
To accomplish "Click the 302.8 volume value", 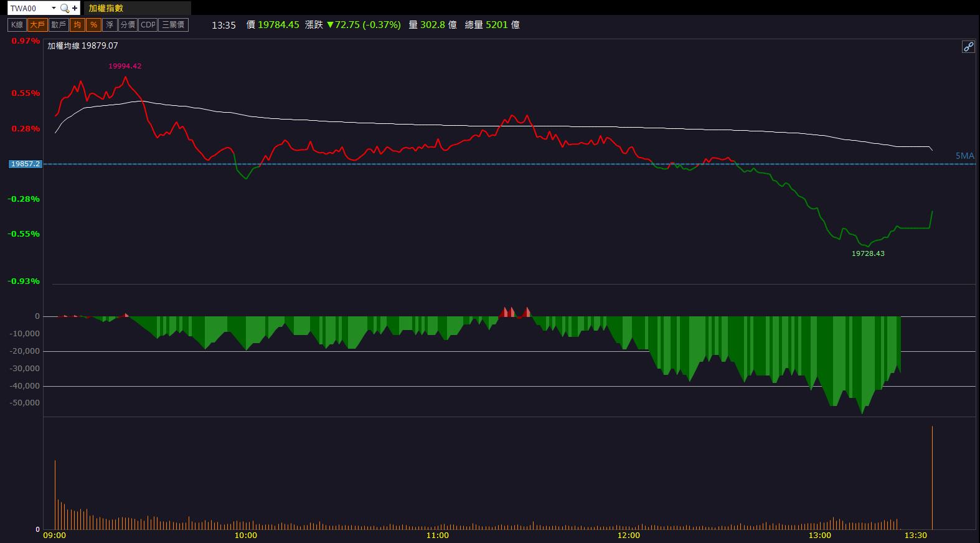I will click(433, 25).
